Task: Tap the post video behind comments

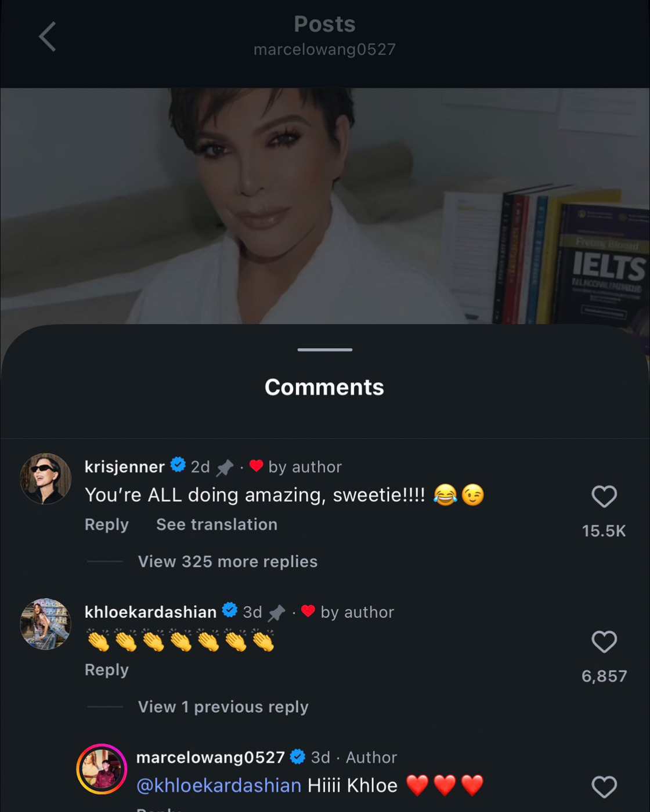Action: [325, 203]
